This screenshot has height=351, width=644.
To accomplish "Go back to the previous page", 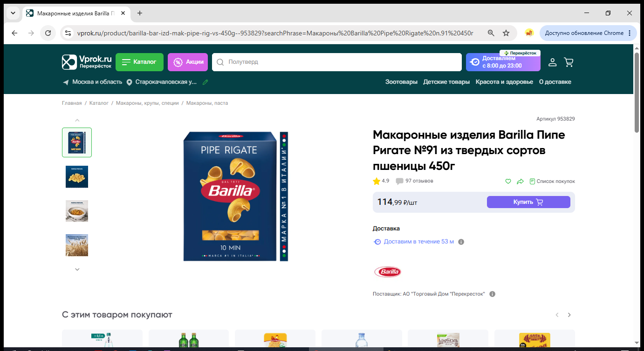I will pos(14,33).
